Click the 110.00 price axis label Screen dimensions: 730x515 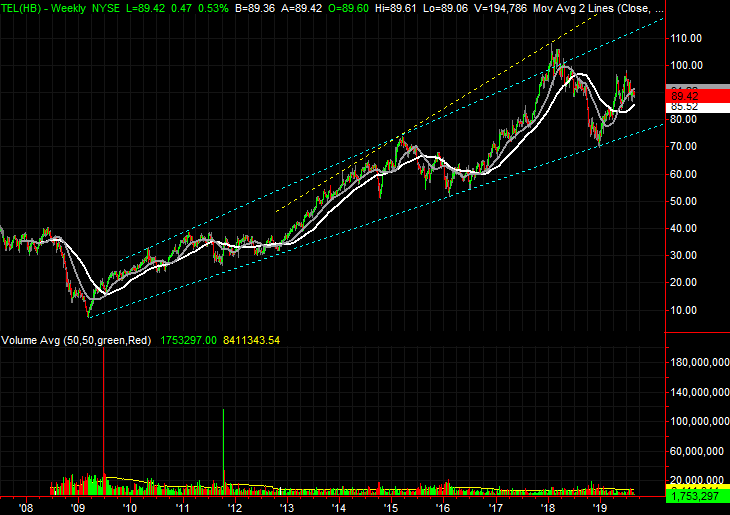[686, 38]
